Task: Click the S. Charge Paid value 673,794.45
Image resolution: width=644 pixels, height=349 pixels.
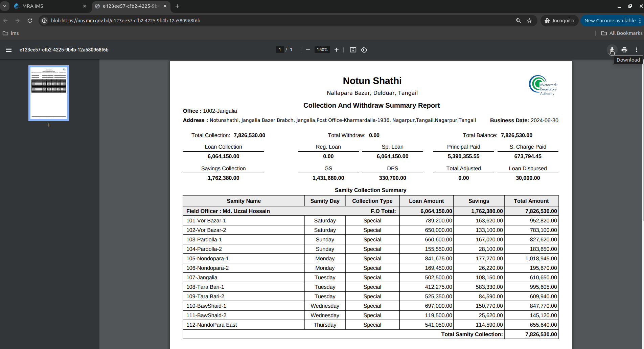Action: click(528, 156)
